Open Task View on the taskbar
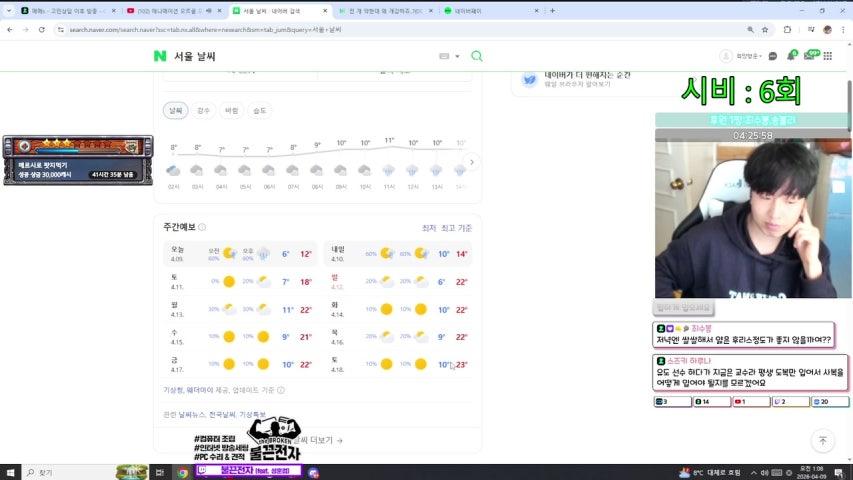Image resolution: width=853 pixels, height=480 pixels. click(159, 472)
